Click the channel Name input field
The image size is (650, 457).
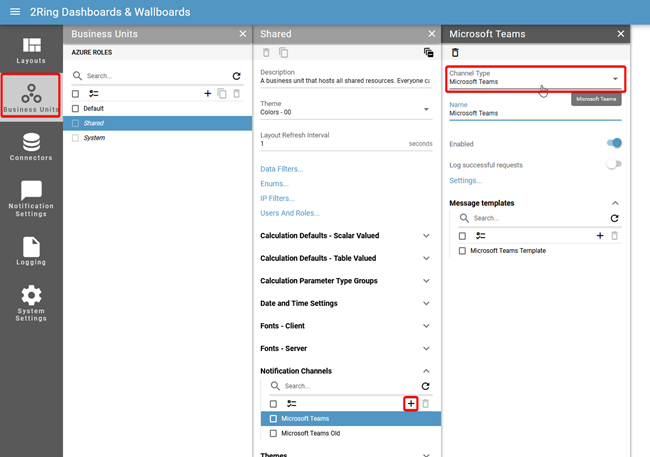535,113
